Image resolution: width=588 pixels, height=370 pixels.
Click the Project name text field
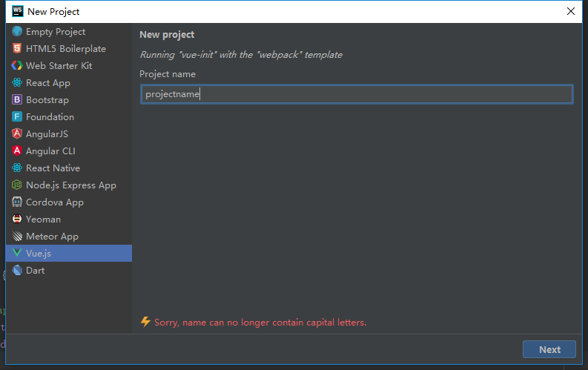pyautogui.click(x=357, y=94)
